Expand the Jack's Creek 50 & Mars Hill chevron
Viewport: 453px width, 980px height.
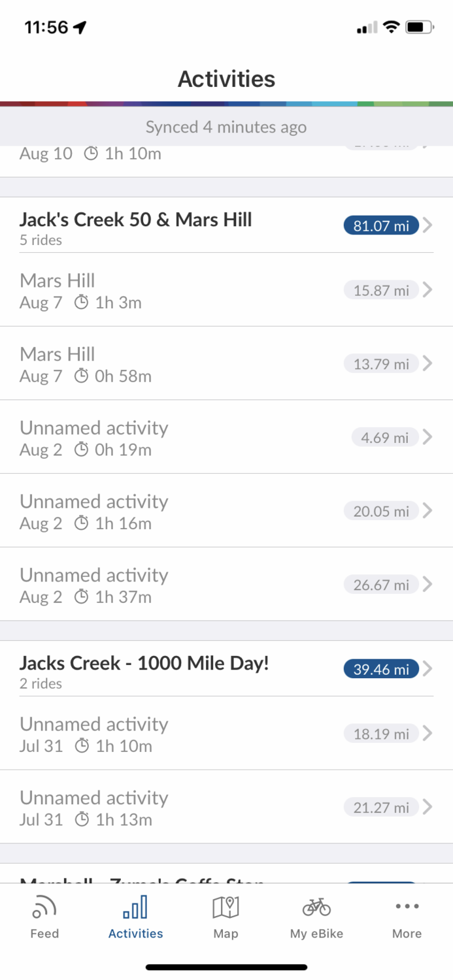click(x=428, y=226)
